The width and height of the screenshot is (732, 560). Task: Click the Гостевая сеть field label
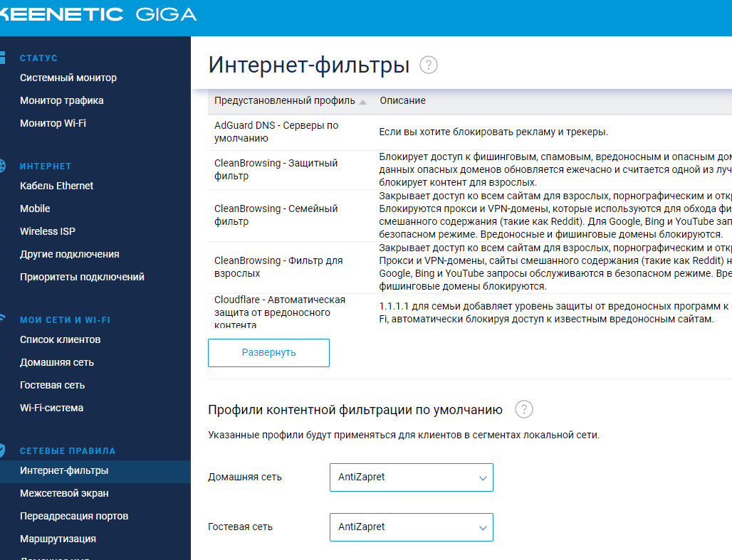click(x=240, y=527)
